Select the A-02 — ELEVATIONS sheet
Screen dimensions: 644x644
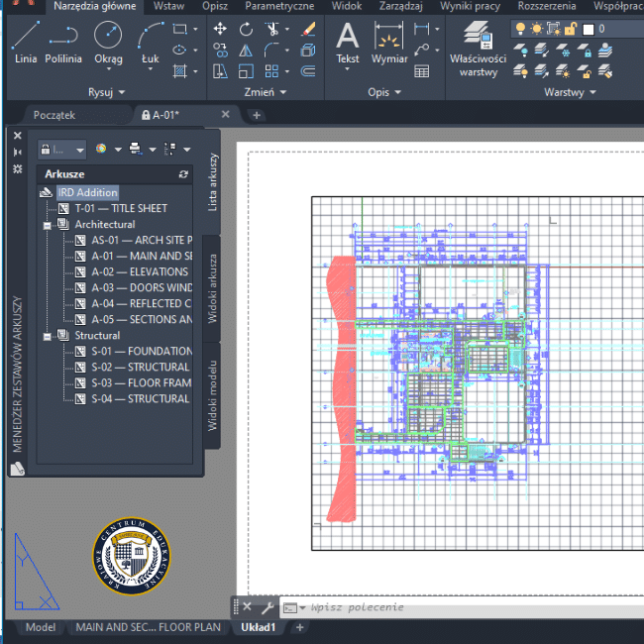[x=140, y=271]
